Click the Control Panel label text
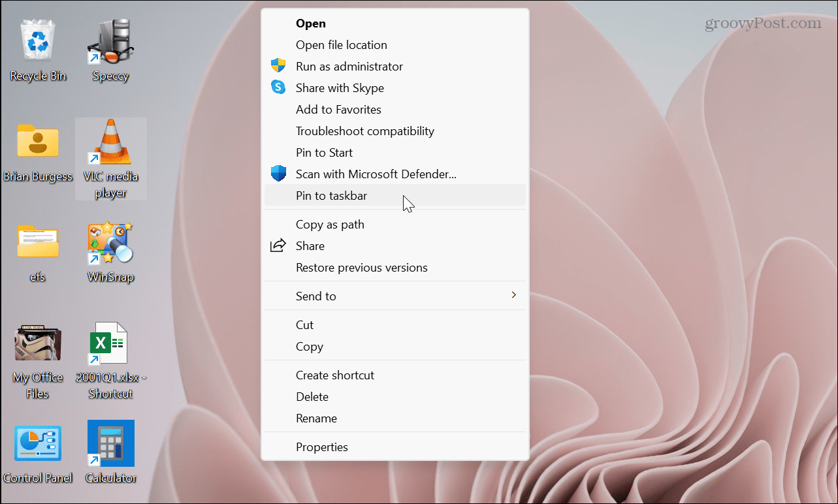Screen dimensions: 838x504 (38, 478)
